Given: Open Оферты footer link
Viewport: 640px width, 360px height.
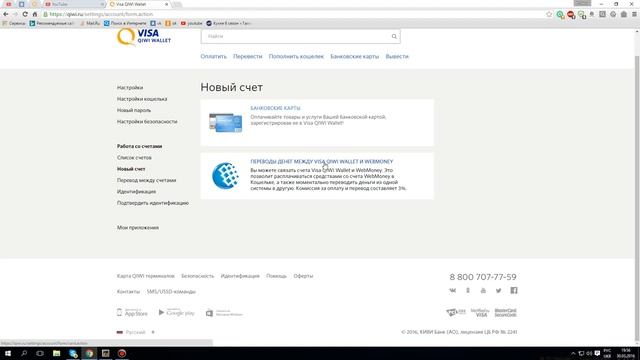Looking at the screenshot, I should [x=303, y=276].
